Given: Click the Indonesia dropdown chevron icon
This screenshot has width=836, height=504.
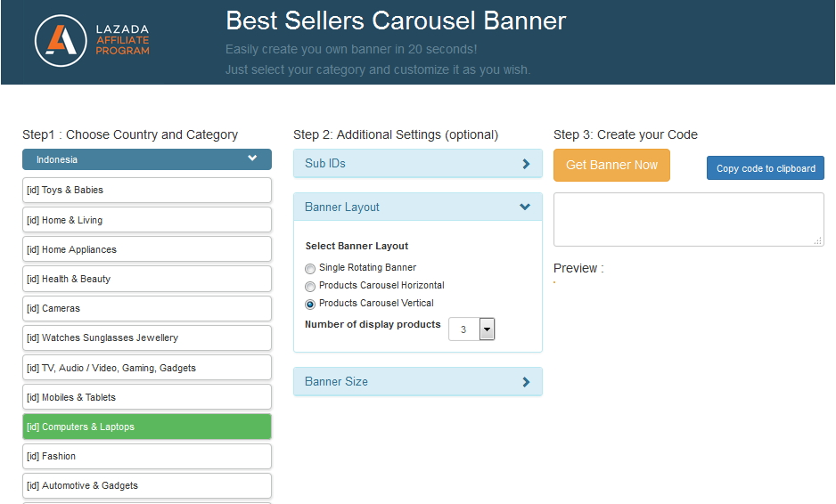Looking at the screenshot, I should tap(253, 159).
